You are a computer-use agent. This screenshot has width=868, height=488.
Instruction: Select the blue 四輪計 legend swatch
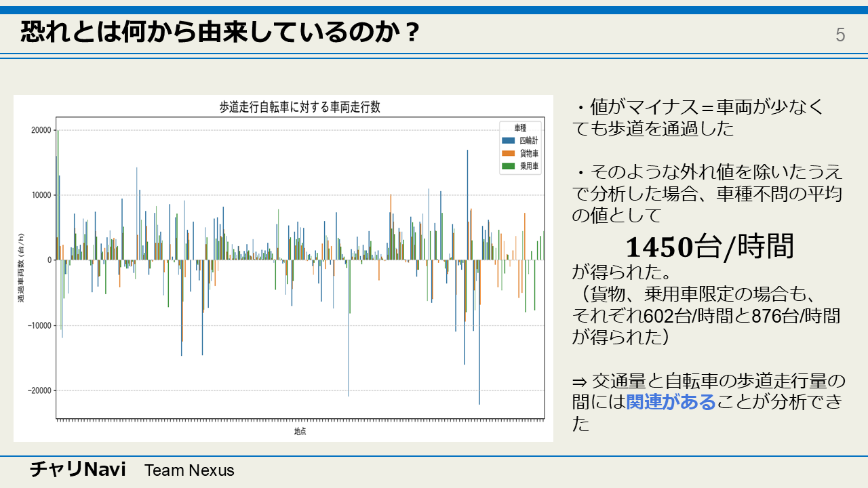click(x=508, y=140)
